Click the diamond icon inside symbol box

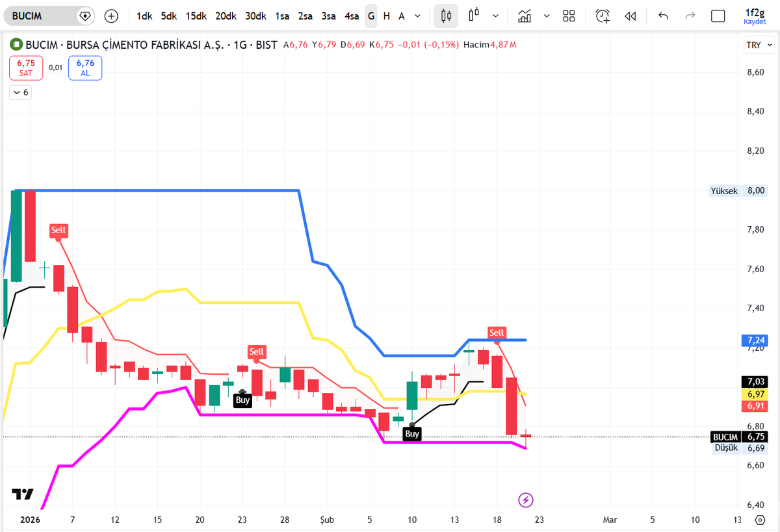pos(84,16)
